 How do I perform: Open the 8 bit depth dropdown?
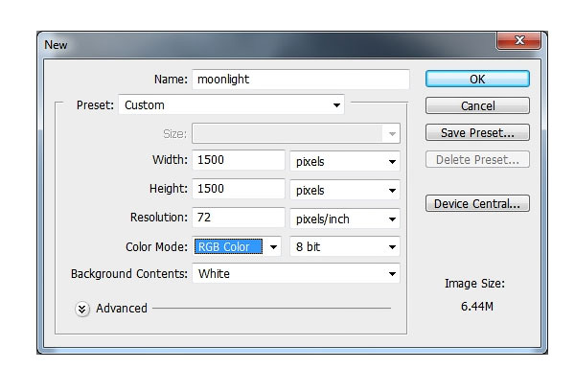coord(345,246)
